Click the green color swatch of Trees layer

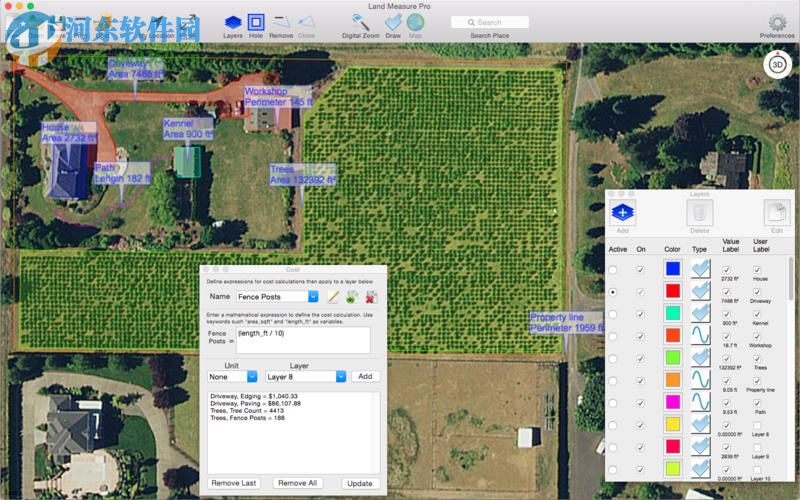point(673,358)
